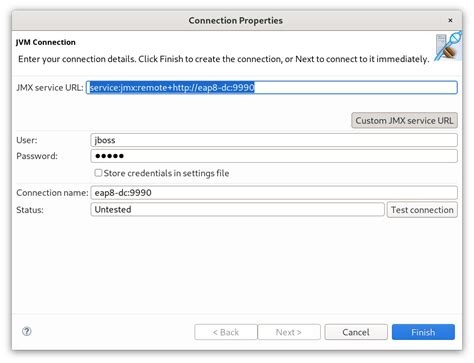Click the Connection Properties title bar
This screenshot has height=363, width=474.
pyautogui.click(x=237, y=20)
